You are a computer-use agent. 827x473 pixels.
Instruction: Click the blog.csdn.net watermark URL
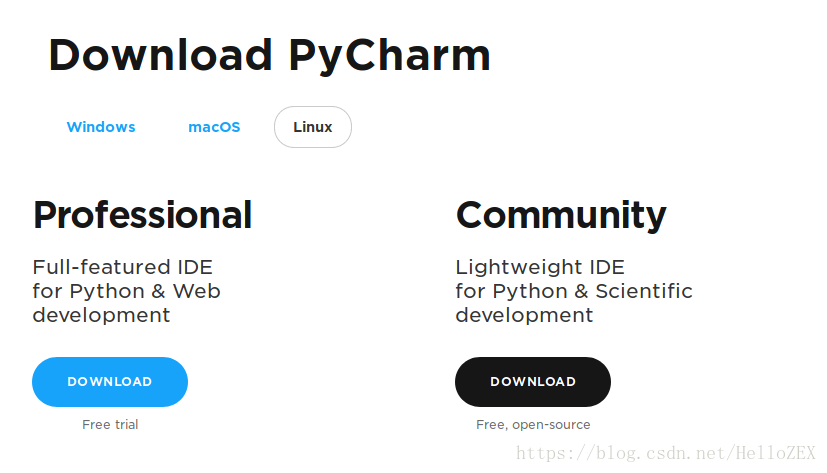pos(667,454)
